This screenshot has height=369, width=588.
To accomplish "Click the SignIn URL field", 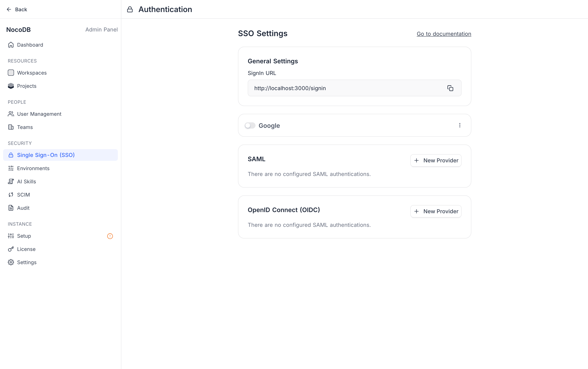I will pyautogui.click(x=354, y=88).
